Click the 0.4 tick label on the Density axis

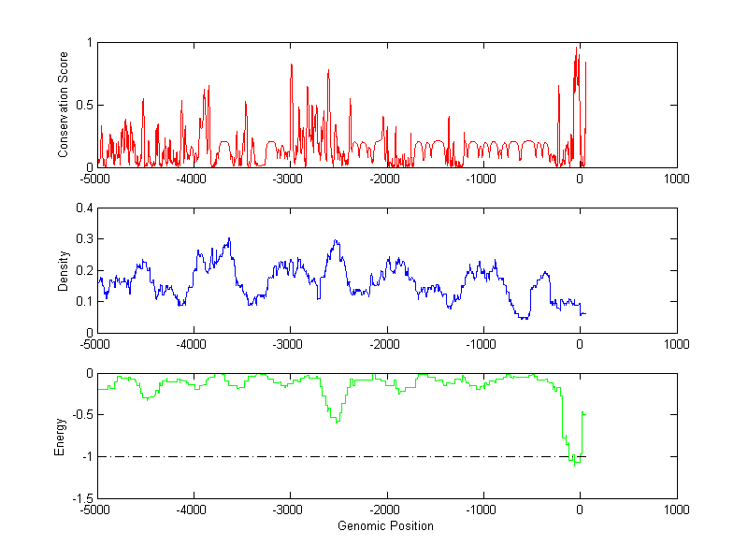tap(82, 208)
